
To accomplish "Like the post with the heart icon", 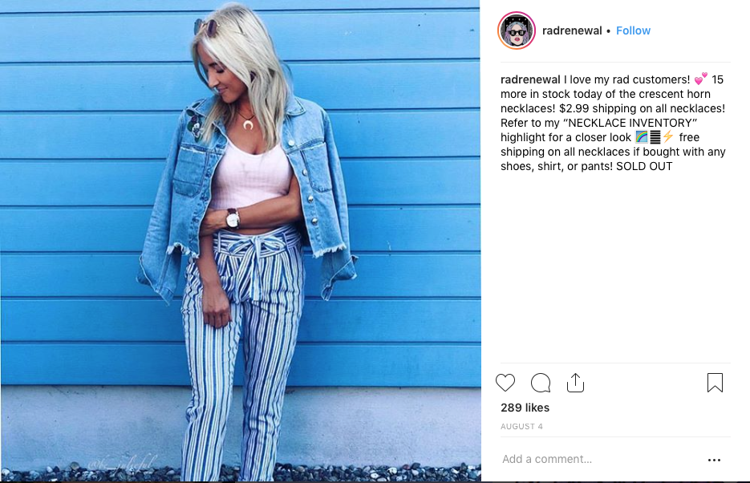I will click(505, 383).
